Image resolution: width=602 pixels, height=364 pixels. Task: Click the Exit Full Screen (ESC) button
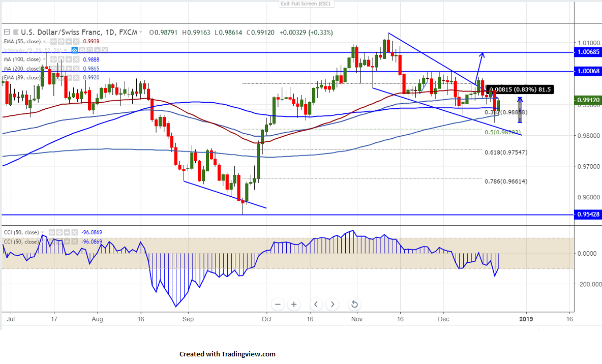(306, 4)
